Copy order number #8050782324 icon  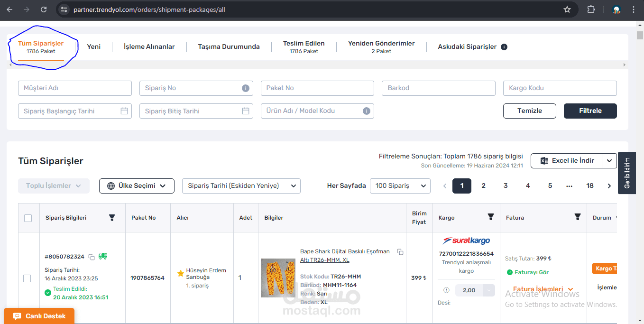point(92,257)
